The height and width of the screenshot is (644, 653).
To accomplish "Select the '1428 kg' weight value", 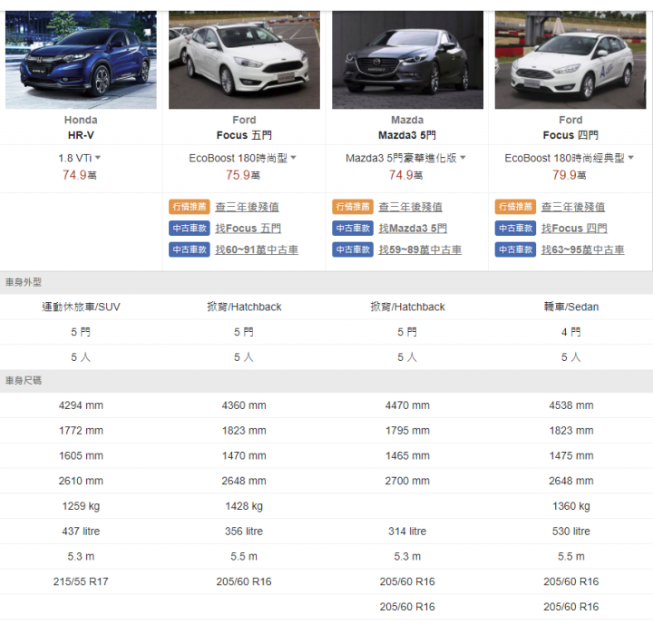I will pos(244,506).
